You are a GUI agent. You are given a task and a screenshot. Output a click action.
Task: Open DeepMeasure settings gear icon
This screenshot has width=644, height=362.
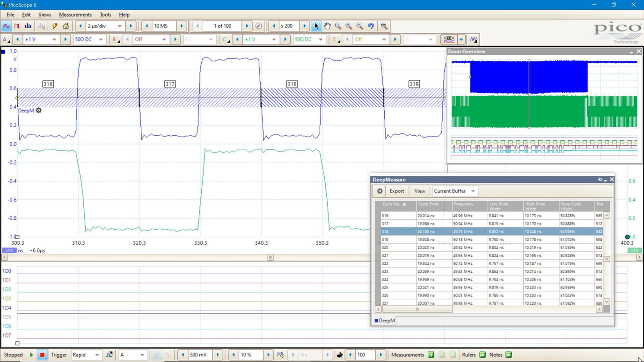pyautogui.click(x=380, y=191)
